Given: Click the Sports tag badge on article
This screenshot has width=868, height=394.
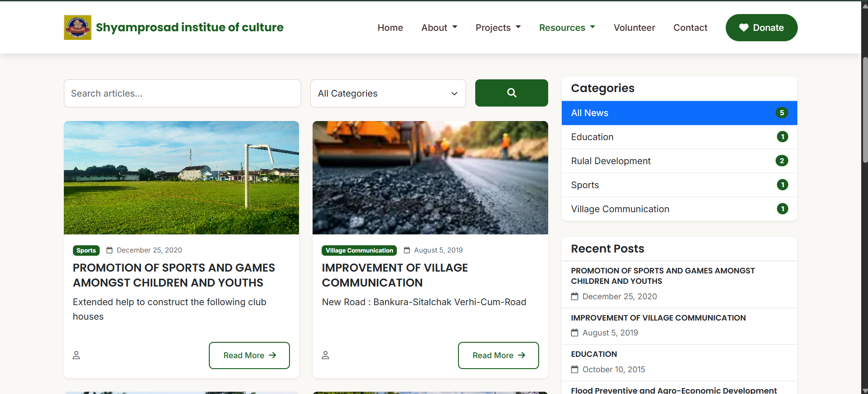Looking at the screenshot, I should [x=86, y=250].
